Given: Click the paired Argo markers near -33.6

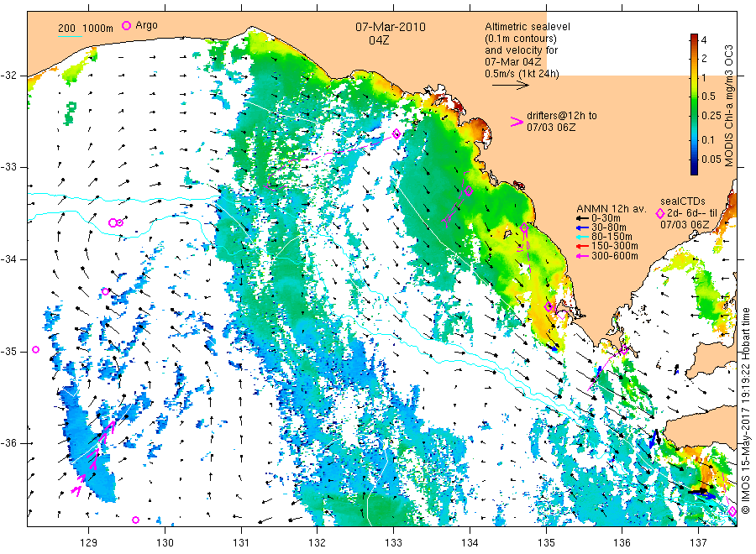Looking at the screenshot, I should 116,222.
